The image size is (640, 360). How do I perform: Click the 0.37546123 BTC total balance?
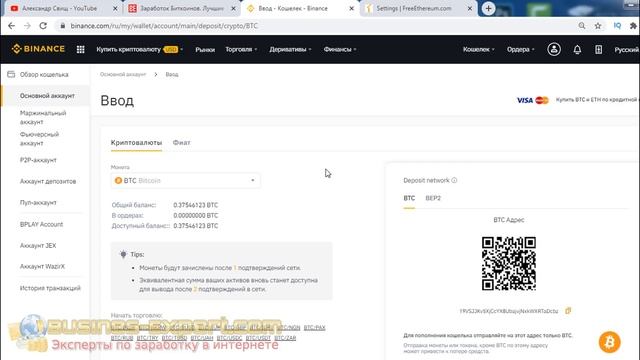click(196, 205)
